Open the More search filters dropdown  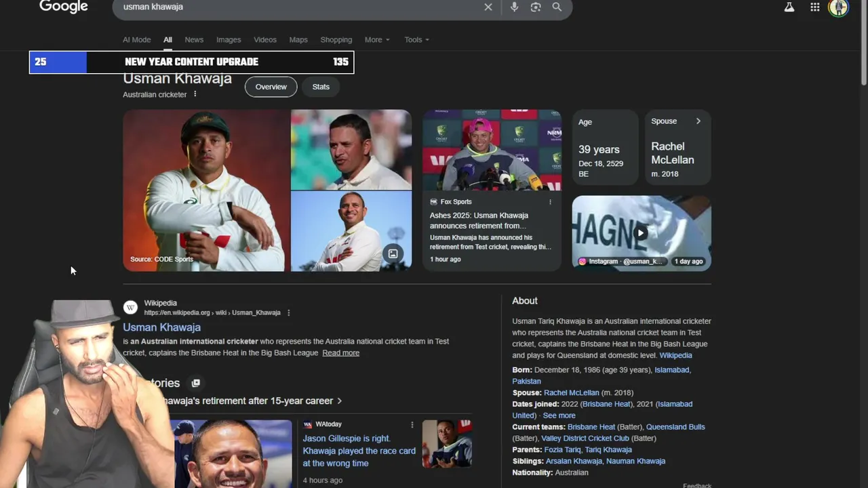click(377, 40)
